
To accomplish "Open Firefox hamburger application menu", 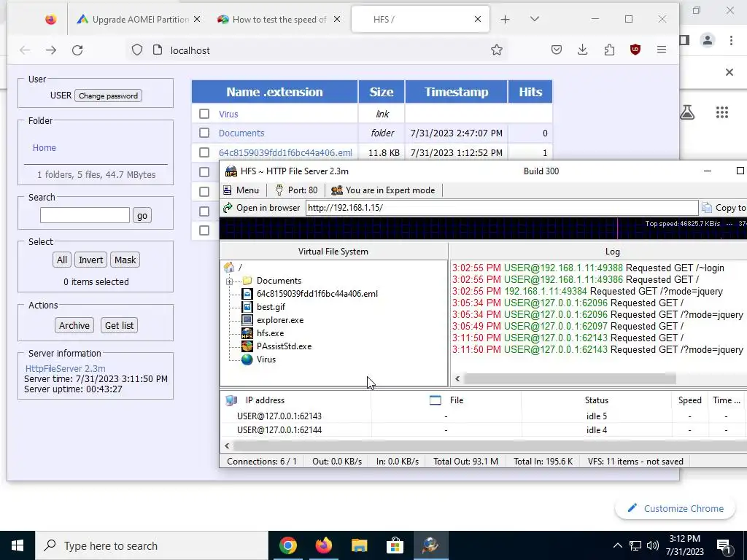I will 661,50.
